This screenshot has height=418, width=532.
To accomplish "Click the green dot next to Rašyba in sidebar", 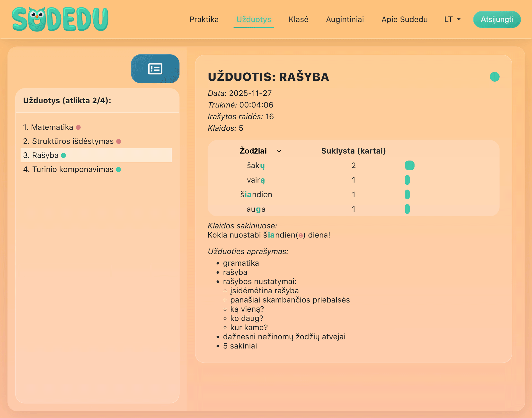I will [63, 155].
